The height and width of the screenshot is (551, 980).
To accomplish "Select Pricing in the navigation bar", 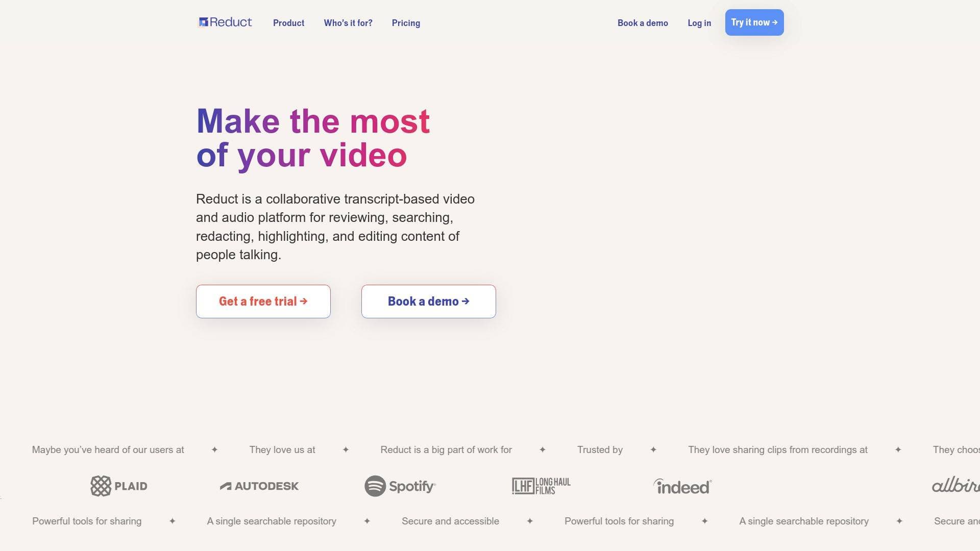I will [406, 23].
